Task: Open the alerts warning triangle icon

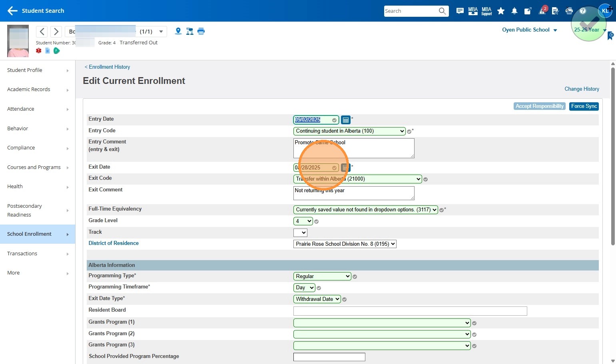Action: pyautogui.click(x=542, y=11)
